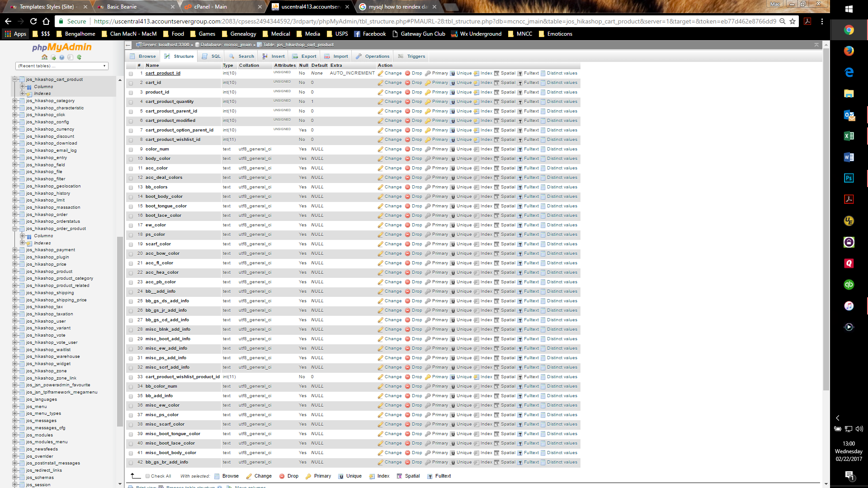Image resolution: width=868 pixels, height=488 pixels.
Task: Open jos_hikashop_payment table in sidebar
Action: (51, 250)
